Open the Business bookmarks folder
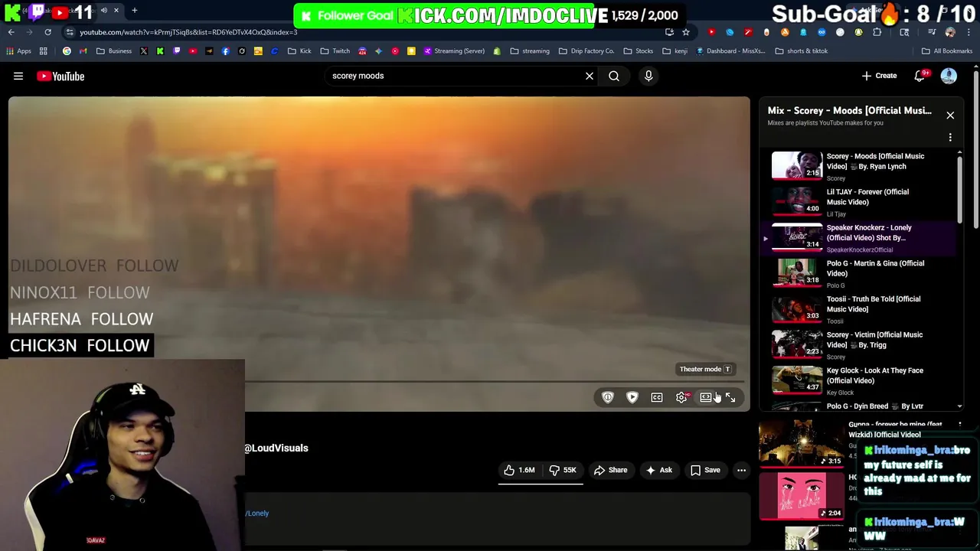The height and width of the screenshot is (551, 980). click(x=114, y=51)
